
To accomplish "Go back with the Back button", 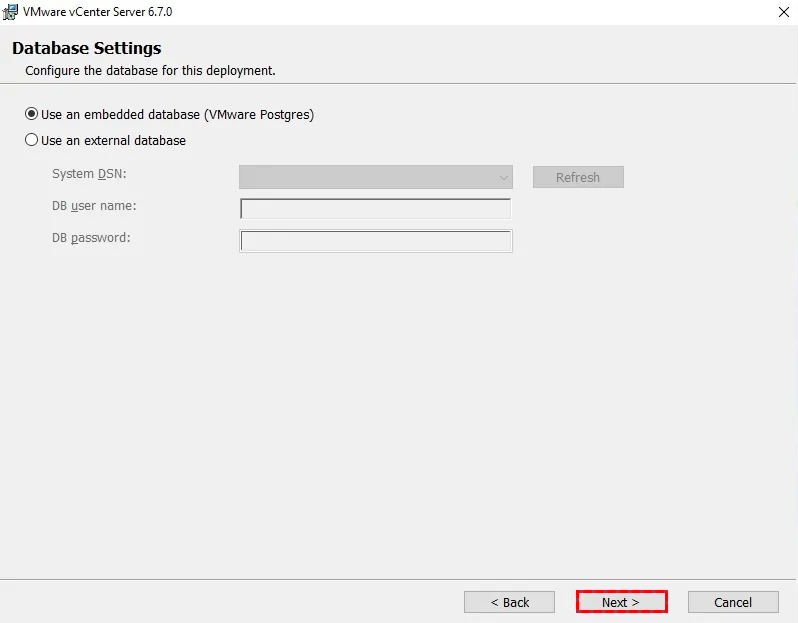I will [509, 602].
